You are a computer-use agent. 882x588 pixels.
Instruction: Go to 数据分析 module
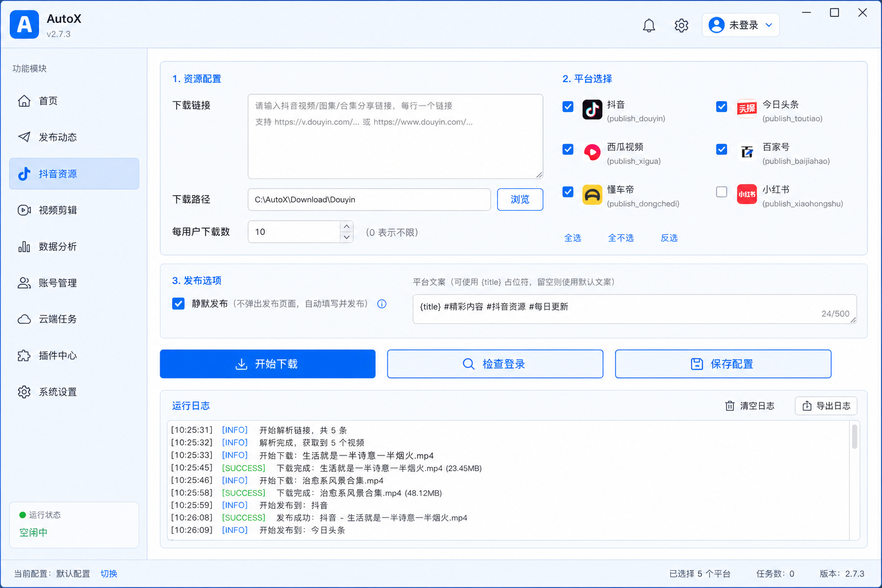click(74, 246)
